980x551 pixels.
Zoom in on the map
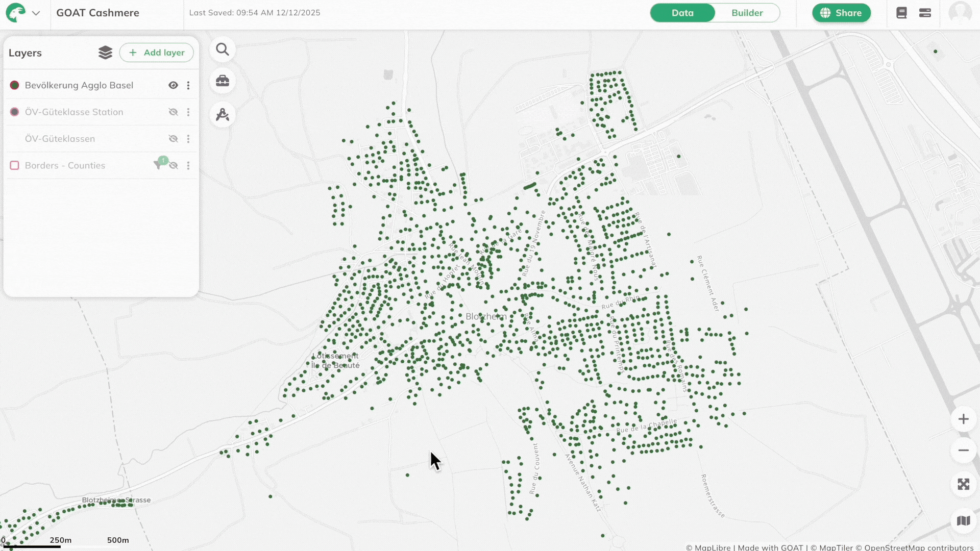click(x=963, y=419)
